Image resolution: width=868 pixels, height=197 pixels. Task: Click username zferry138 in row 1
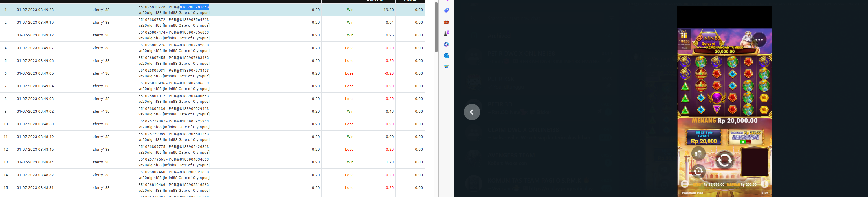(x=101, y=10)
